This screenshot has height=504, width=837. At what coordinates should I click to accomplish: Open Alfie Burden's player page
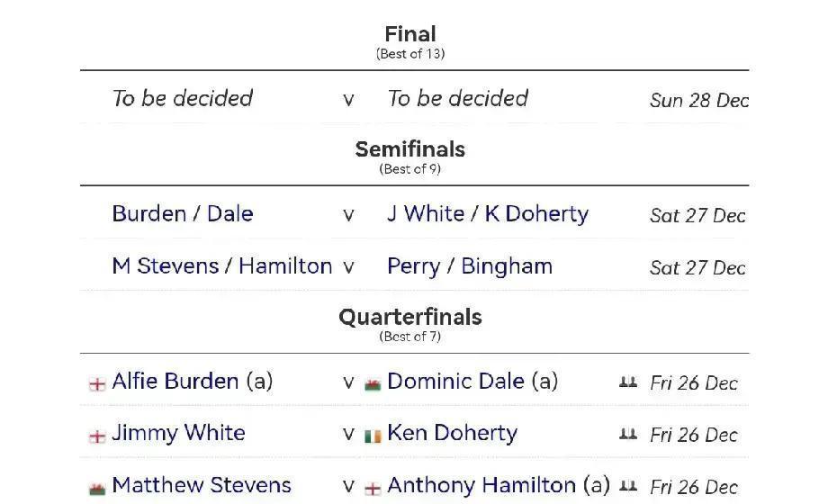175,382
